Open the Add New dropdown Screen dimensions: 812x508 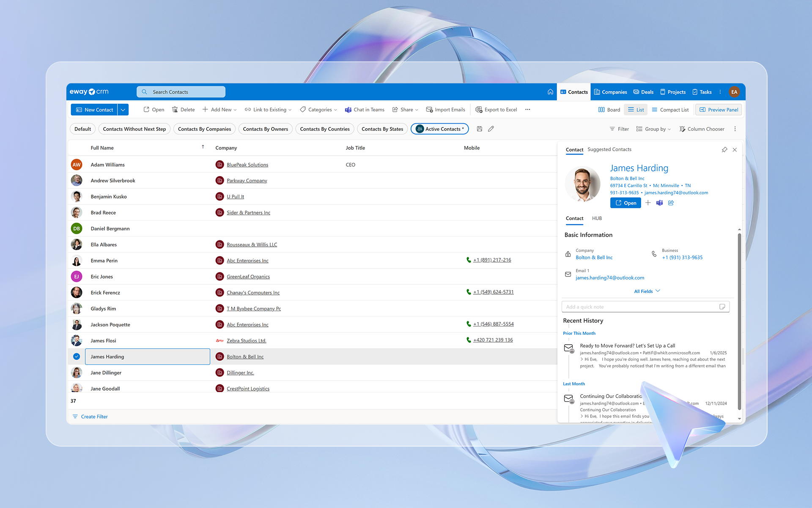[x=219, y=110]
